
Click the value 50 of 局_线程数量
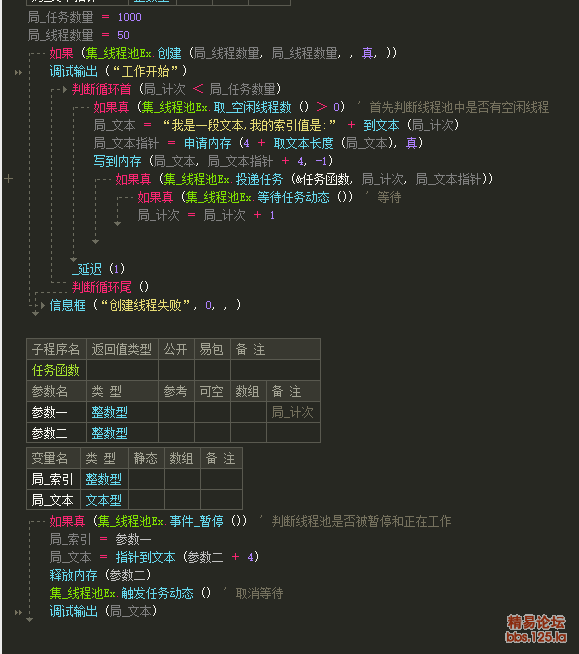tap(123, 35)
